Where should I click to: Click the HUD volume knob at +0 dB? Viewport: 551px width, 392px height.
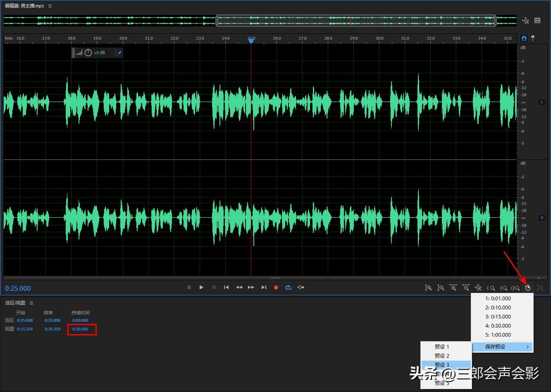(x=88, y=53)
